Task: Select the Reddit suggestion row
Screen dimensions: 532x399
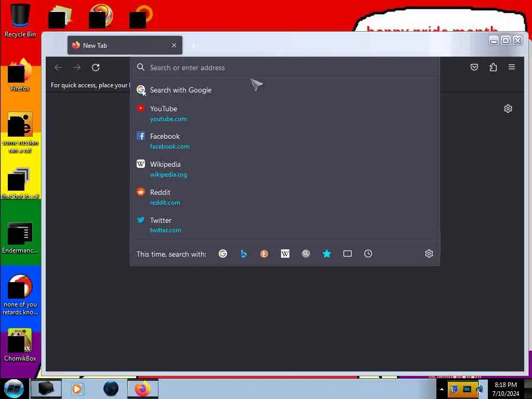Action: click(285, 197)
